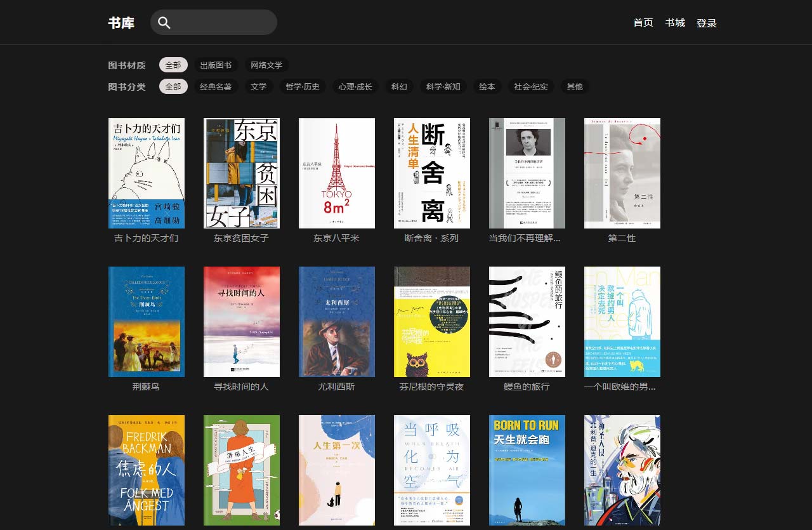The width and height of the screenshot is (812, 530).
Task: Open the 寻找时间的人 book cover
Action: point(242,322)
